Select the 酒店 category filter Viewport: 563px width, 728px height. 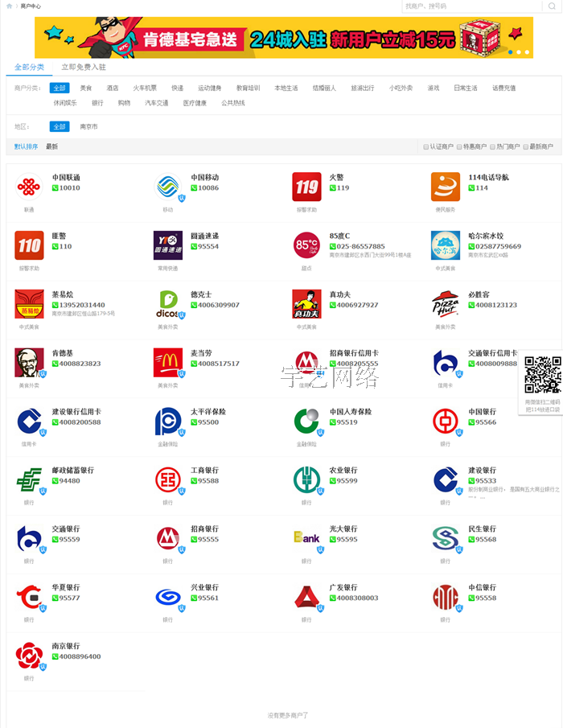pyautogui.click(x=113, y=88)
